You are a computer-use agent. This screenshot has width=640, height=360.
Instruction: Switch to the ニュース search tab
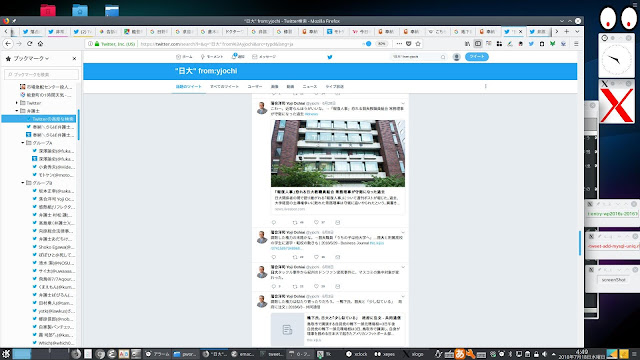(x=309, y=87)
